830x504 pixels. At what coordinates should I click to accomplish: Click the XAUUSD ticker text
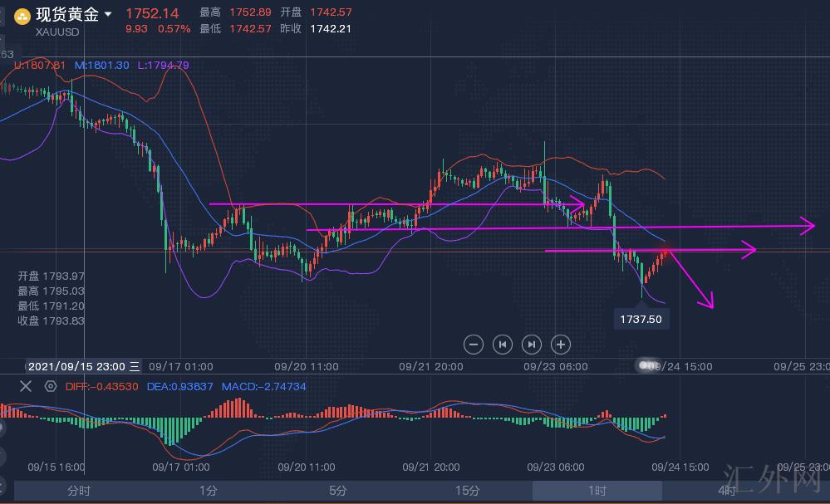click(58, 32)
